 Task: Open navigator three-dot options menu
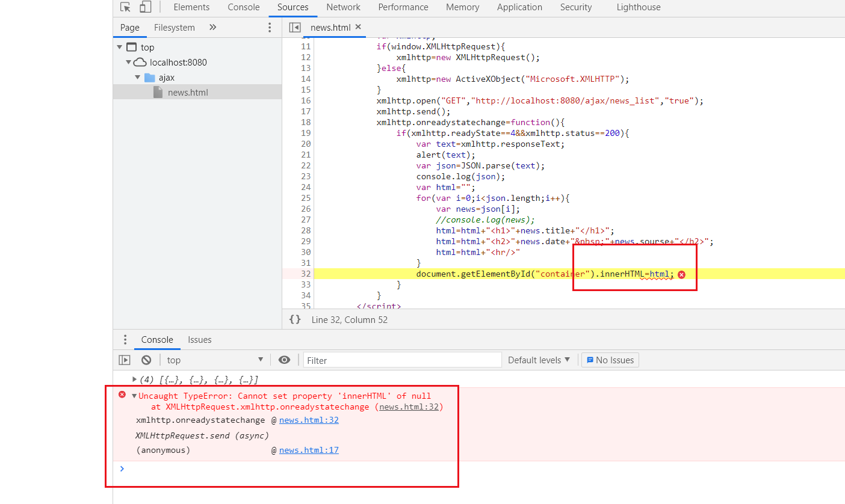point(270,28)
